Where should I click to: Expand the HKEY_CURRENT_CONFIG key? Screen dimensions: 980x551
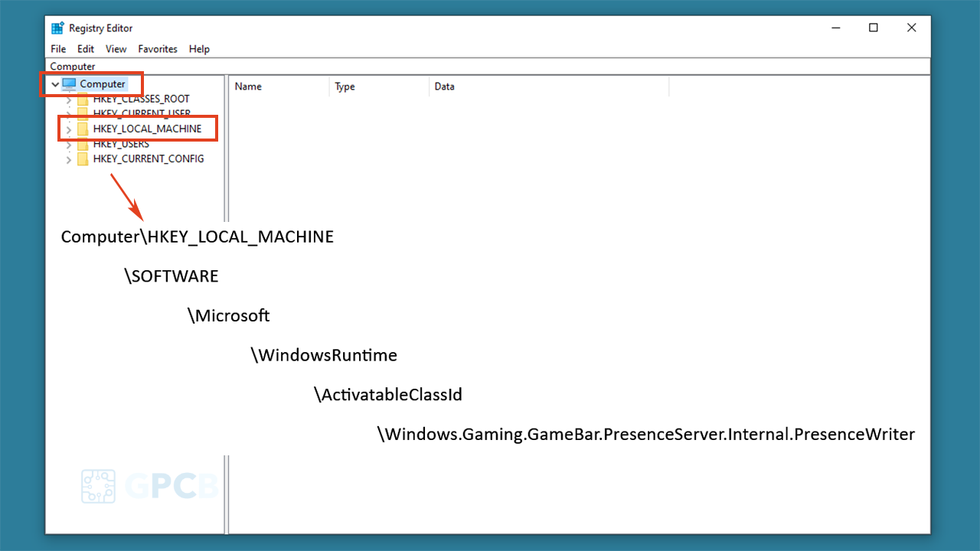69,159
